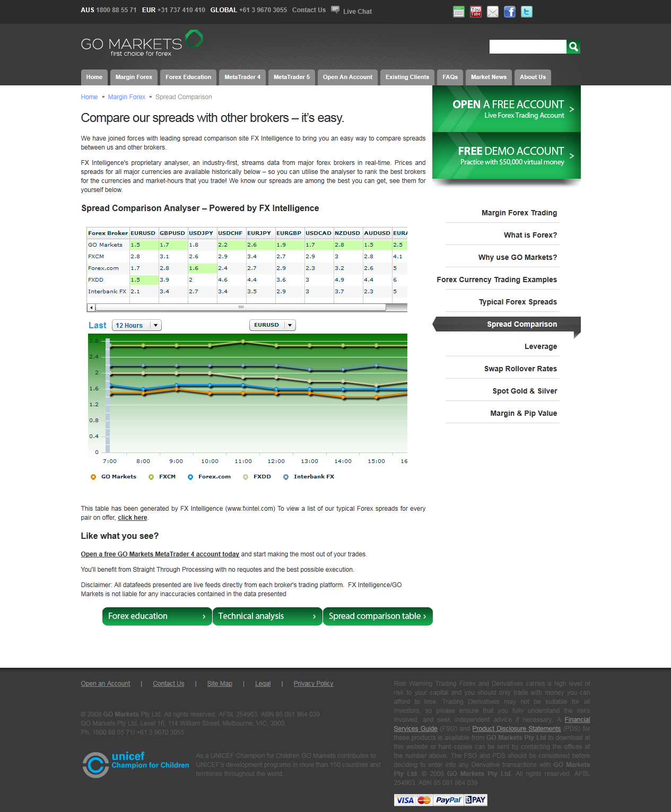The image size is (671, 812).
Task: Open Forex Currency Trading Examples link
Action: [x=497, y=280]
